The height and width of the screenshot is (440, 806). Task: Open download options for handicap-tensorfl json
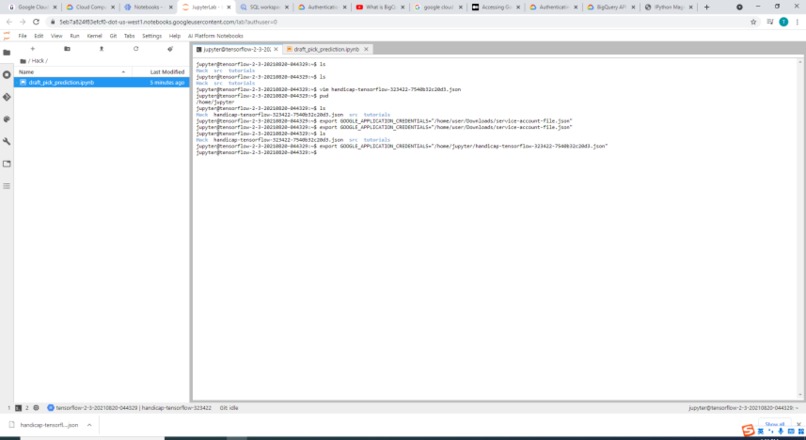[89, 425]
